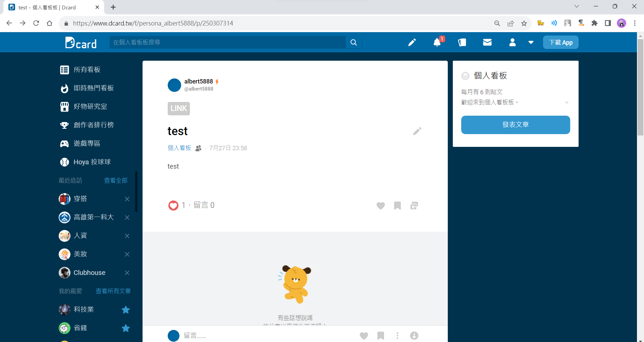Open the write post pencil icon
The height and width of the screenshot is (342, 644).
412,42
